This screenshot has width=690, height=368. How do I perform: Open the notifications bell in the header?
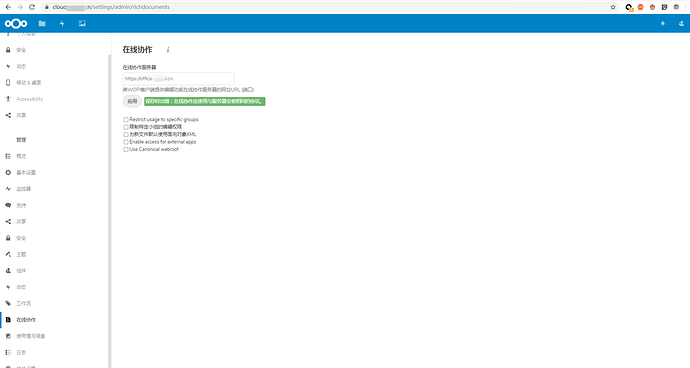tap(663, 24)
